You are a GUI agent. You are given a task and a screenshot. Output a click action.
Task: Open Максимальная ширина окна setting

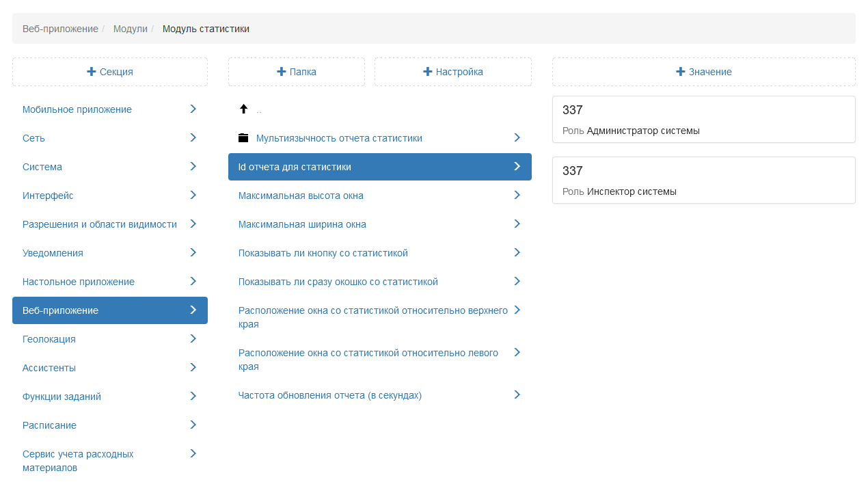(302, 224)
